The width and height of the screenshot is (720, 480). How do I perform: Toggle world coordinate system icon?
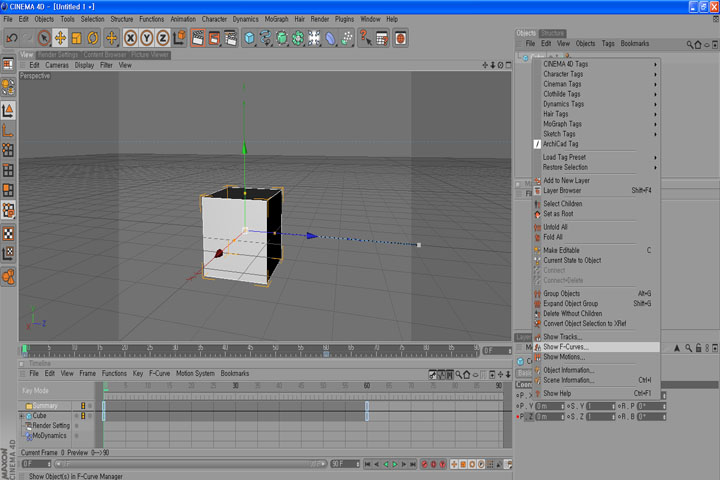179,38
